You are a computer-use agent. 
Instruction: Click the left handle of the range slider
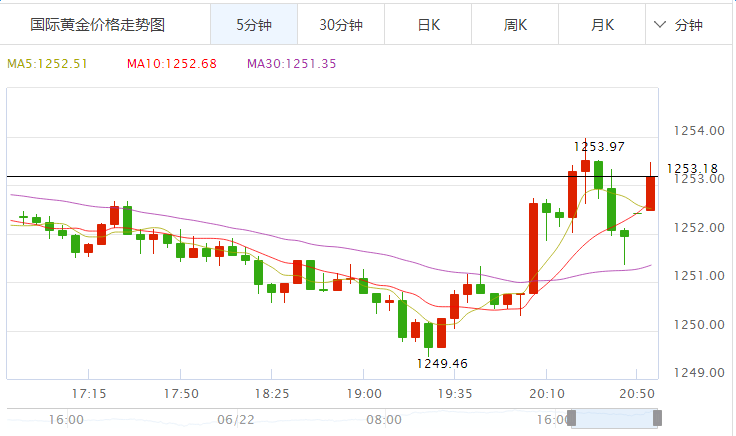(571, 418)
